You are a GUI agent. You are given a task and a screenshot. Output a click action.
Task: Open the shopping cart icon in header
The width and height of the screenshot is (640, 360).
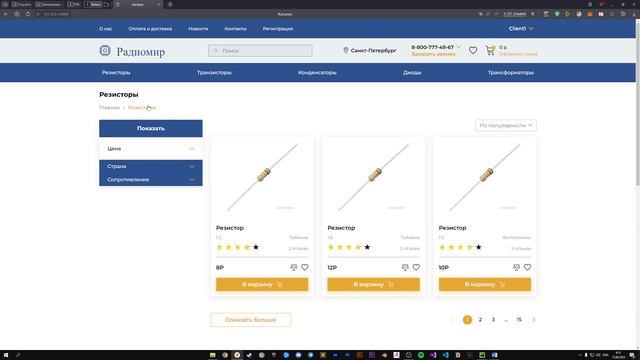pos(490,51)
